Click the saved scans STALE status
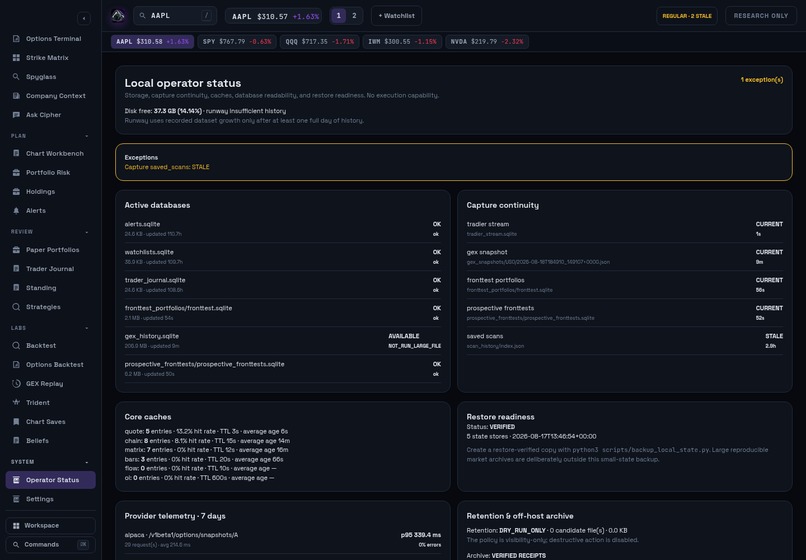Screen dimensions: 806x560 tap(774, 336)
